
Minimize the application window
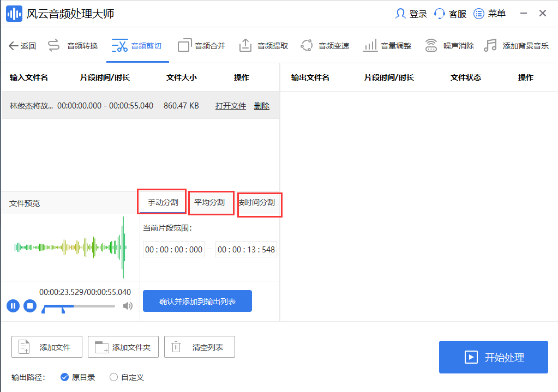pos(524,14)
